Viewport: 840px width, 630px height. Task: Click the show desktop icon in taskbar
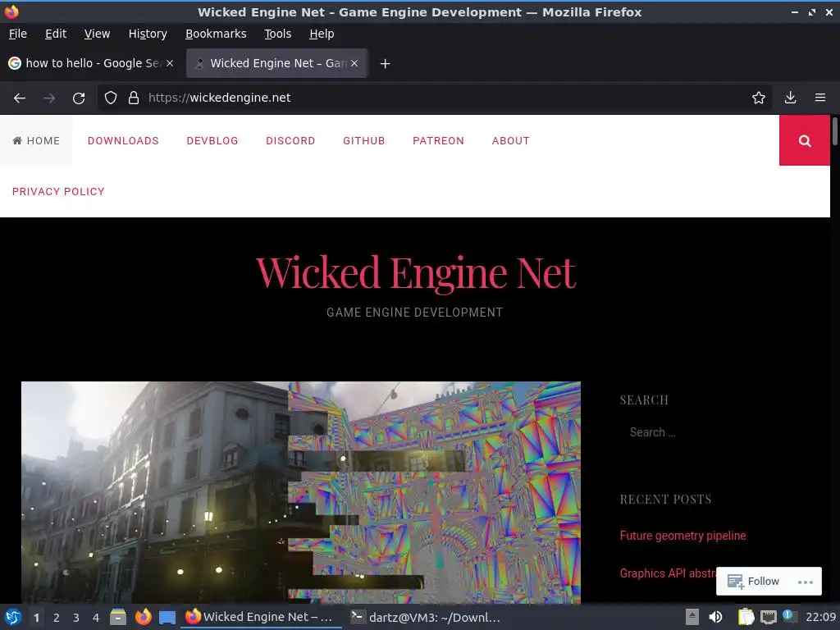[167, 618]
